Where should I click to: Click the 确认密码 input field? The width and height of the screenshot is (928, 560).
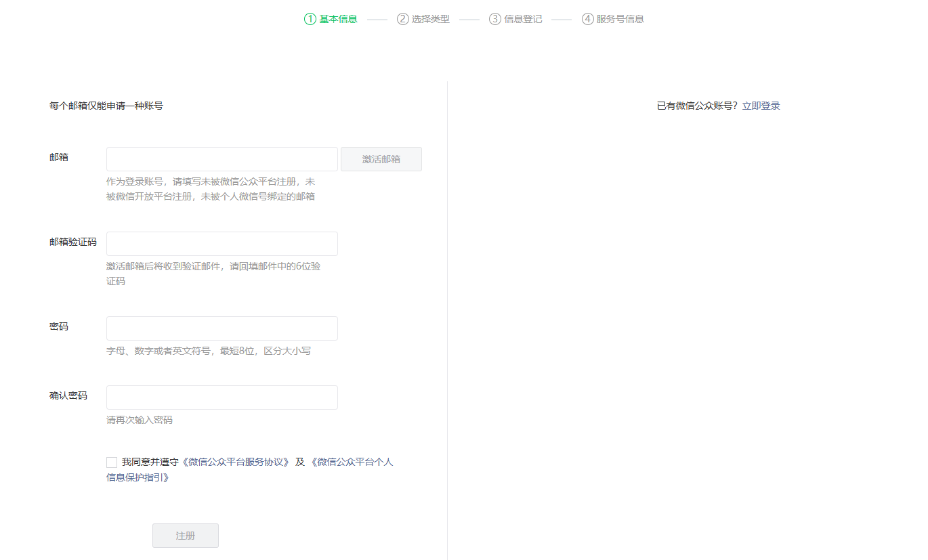click(222, 397)
